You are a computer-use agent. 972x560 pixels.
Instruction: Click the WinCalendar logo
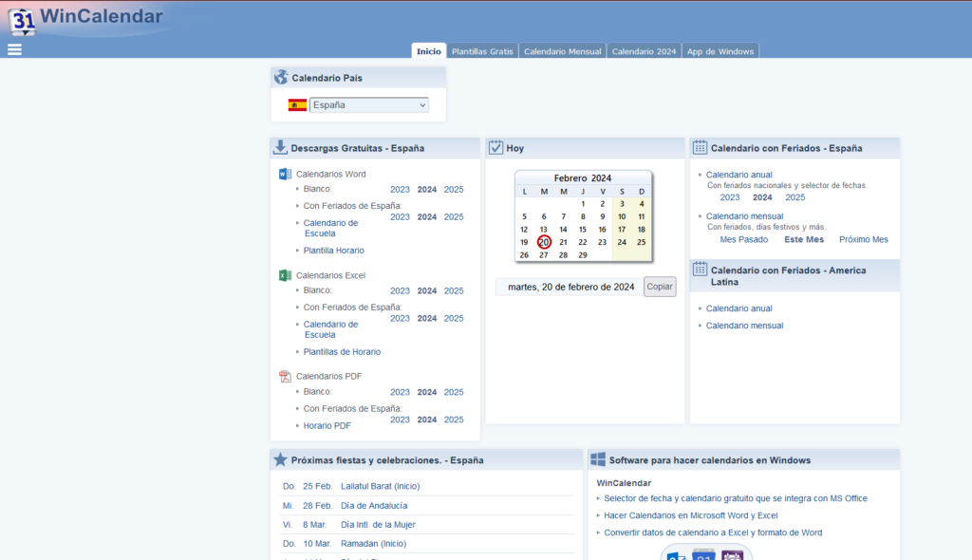pyautogui.click(x=85, y=18)
